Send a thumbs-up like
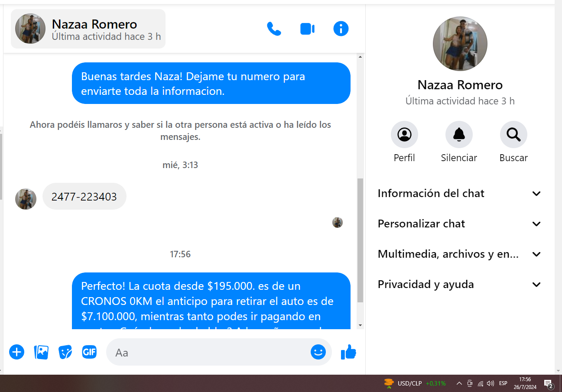The image size is (562, 392). 348,352
